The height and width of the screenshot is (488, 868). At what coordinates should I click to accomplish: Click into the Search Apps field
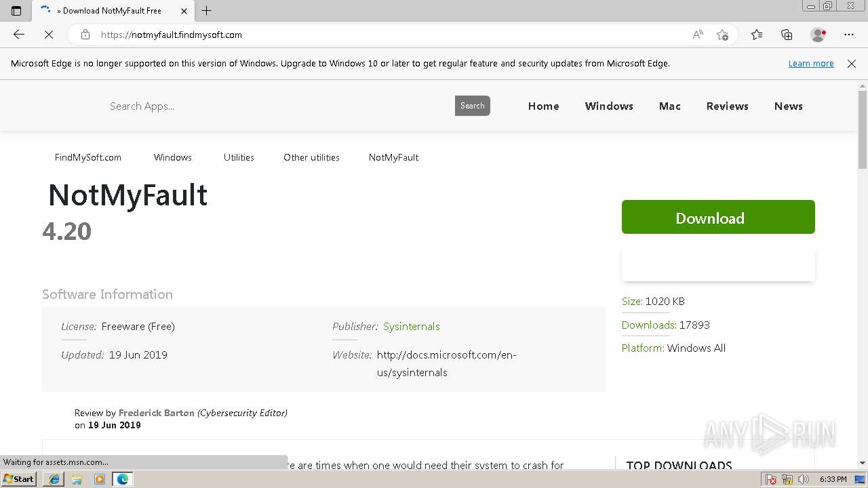coord(278,106)
